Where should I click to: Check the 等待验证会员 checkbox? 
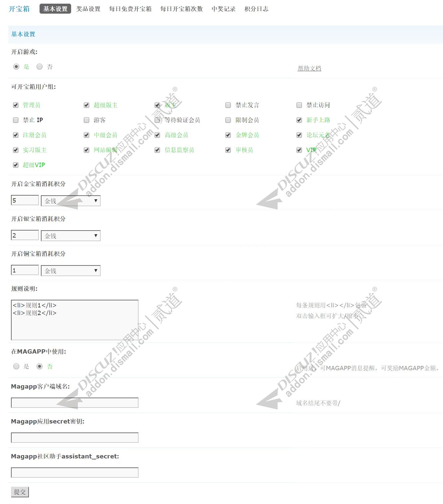pos(158,120)
